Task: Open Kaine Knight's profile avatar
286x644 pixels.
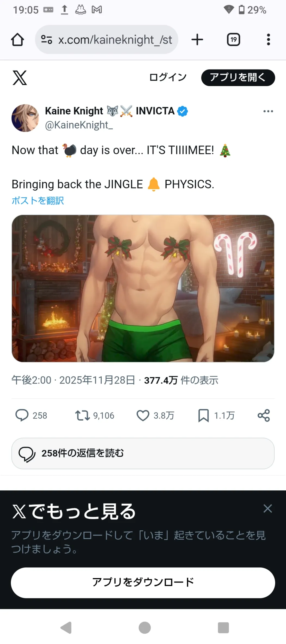Action: [25, 118]
